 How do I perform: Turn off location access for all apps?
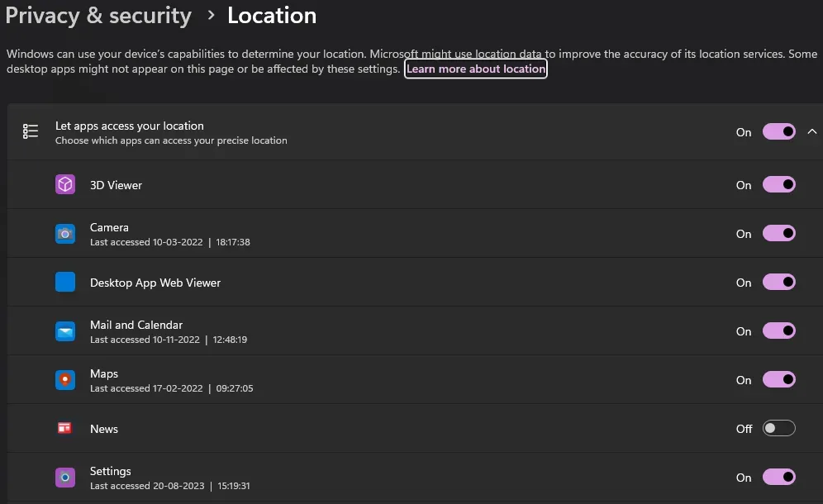click(x=779, y=131)
